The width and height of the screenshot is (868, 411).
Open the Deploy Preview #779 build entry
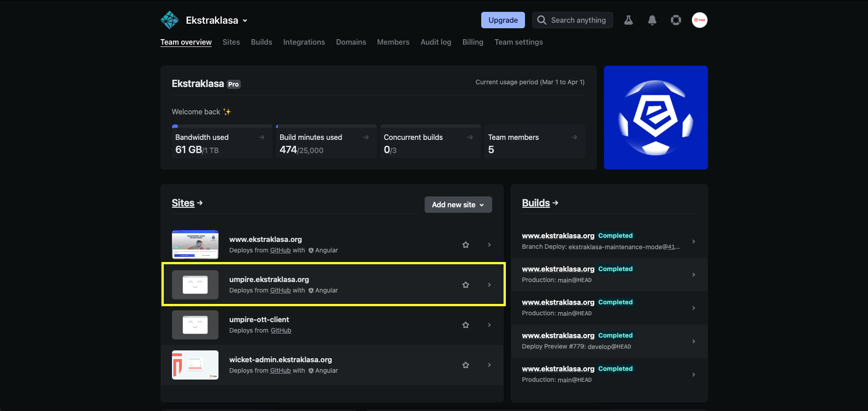609,341
